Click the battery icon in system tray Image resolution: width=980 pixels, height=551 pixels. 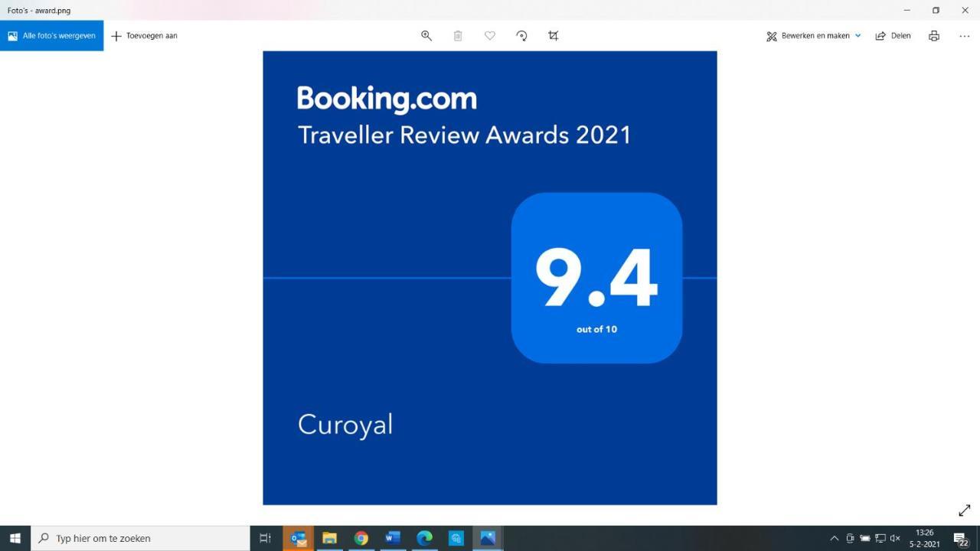pyautogui.click(x=865, y=538)
